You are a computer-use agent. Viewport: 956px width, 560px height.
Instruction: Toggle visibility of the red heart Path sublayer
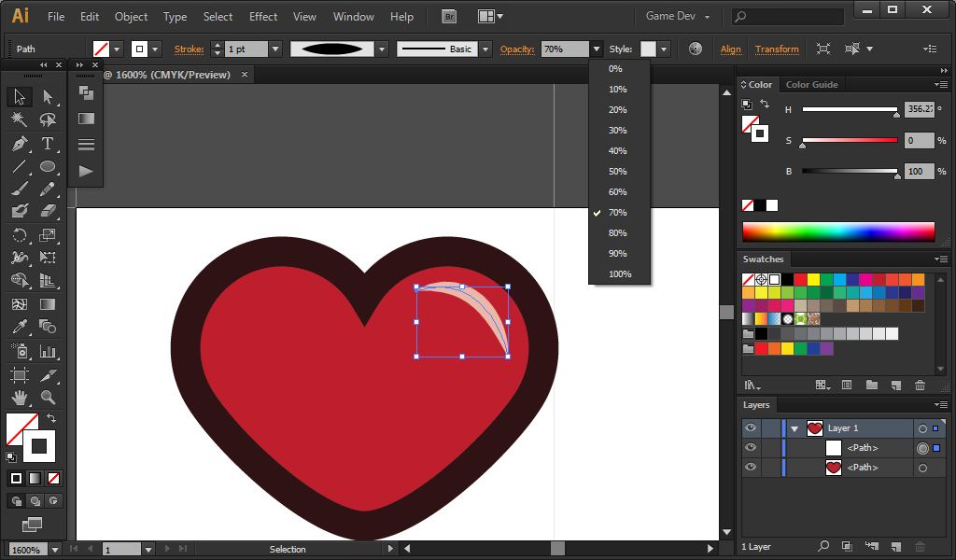point(751,468)
